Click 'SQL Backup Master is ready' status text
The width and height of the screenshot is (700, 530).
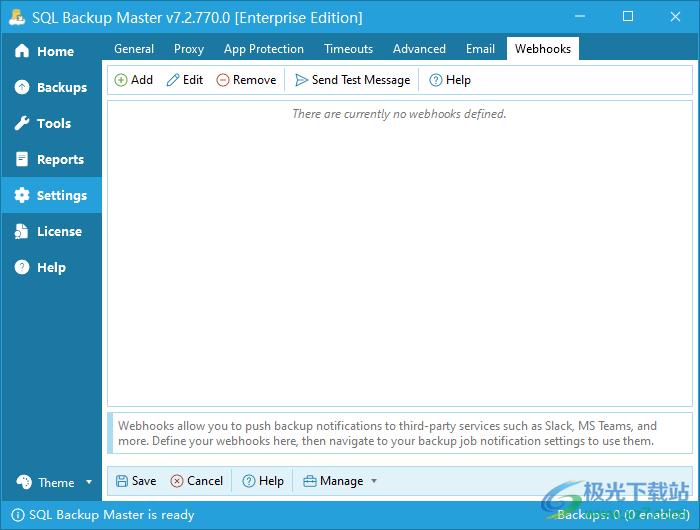112,515
